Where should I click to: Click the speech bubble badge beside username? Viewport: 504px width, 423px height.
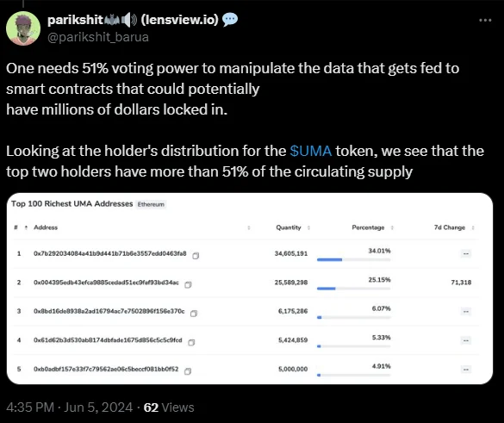[230, 20]
